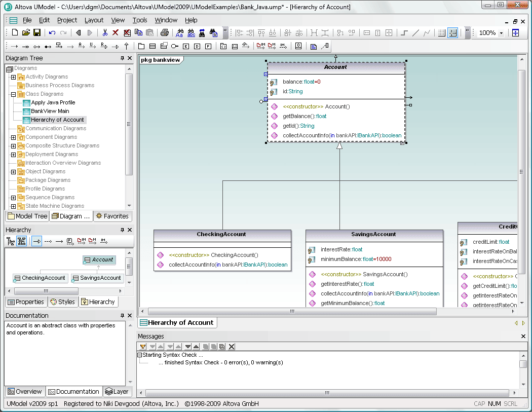Open the File menu
This screenshot has height=412, width=532.
point(27,20)
